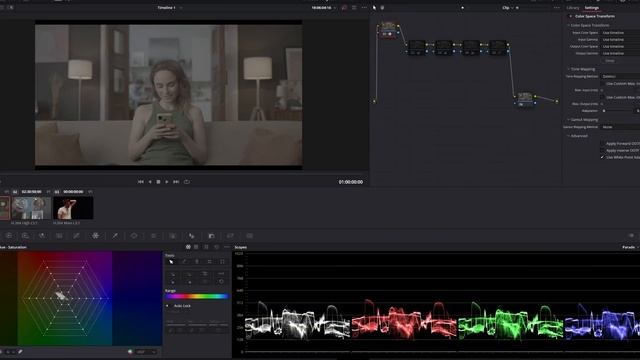This screenshot has width=640, height=360.
Task: Open the Magic Mask palette icon
Action: (172, 236)
